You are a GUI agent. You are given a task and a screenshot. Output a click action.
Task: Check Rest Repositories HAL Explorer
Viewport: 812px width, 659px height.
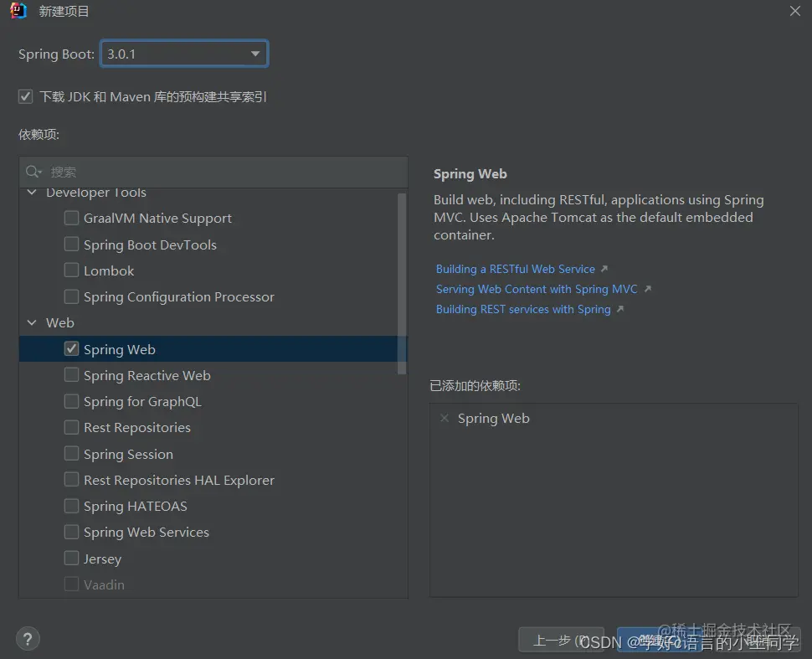tap(71, 479)
